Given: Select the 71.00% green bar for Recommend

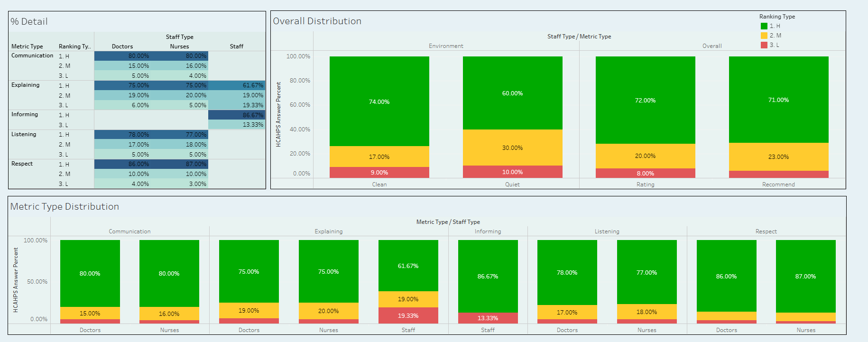Looking at the screenshot, I should tap(779, 100).
